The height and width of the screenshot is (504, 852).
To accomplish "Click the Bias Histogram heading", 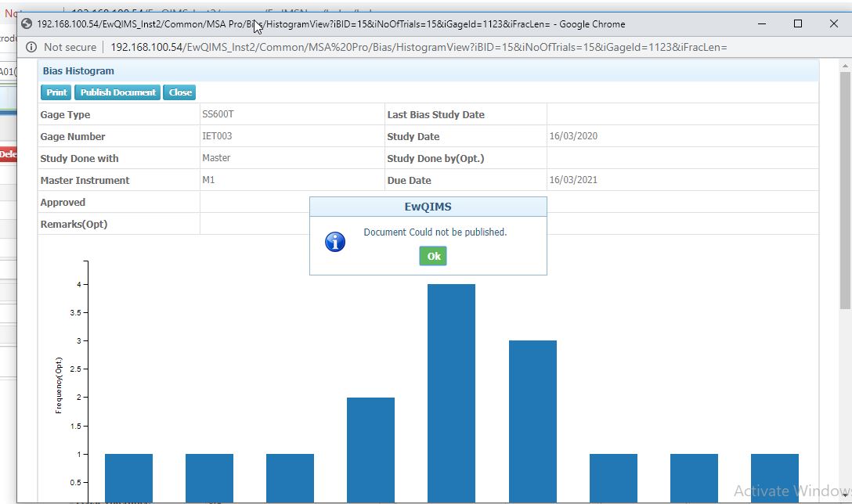I will (x=78, y=71).
